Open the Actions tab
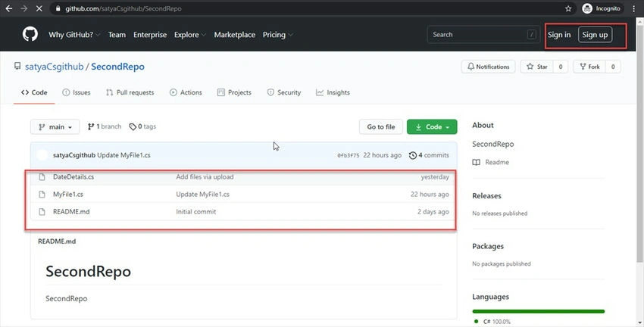The image size is (644, 327). [186, 92]
